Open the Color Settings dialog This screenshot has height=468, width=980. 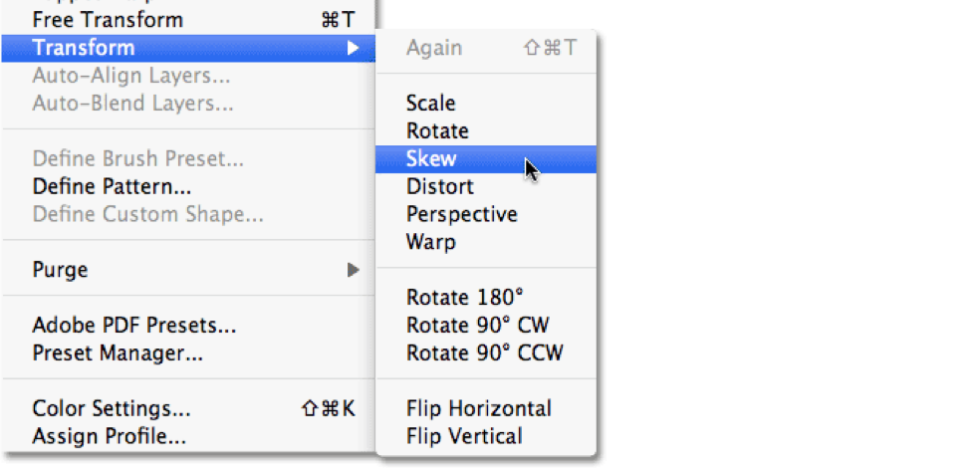[112, 408]
